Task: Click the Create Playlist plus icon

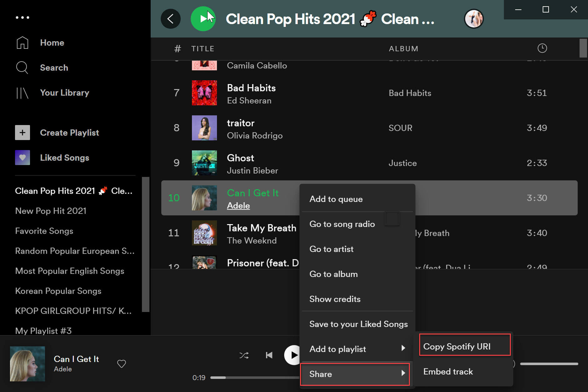Action: pyautogui.click(x=23, y=133)
